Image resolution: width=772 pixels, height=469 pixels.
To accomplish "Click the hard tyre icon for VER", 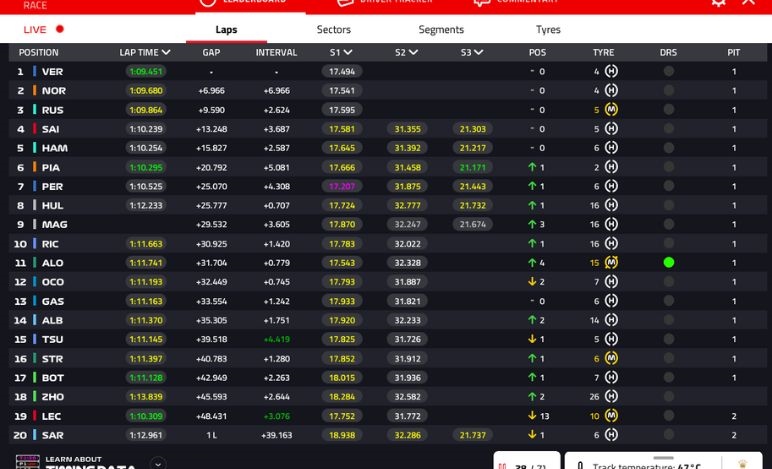I will point(611,72).
